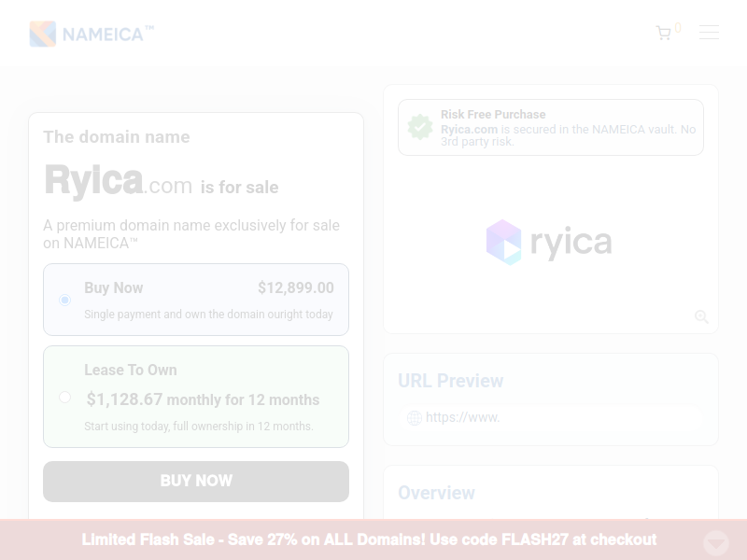Viewport: 747px width, 560px height.
Task: Open the hamburger menu
Action: 709,33
